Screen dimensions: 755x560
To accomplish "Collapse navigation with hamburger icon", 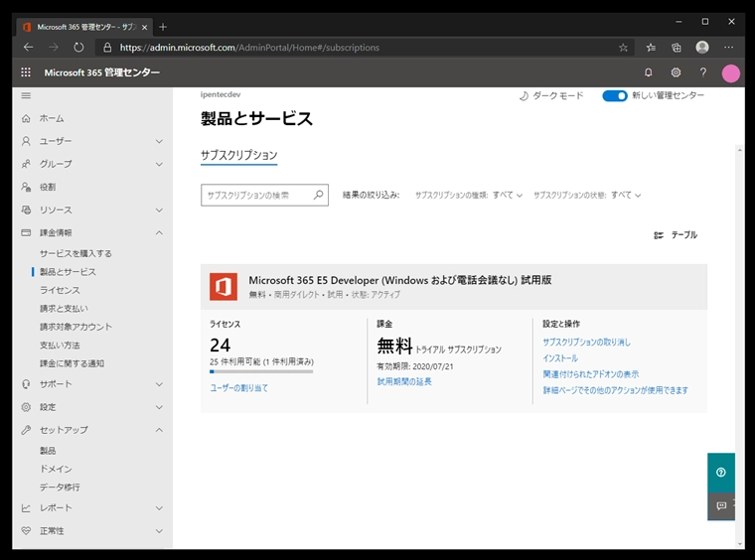I will click(x=26, y=95).
